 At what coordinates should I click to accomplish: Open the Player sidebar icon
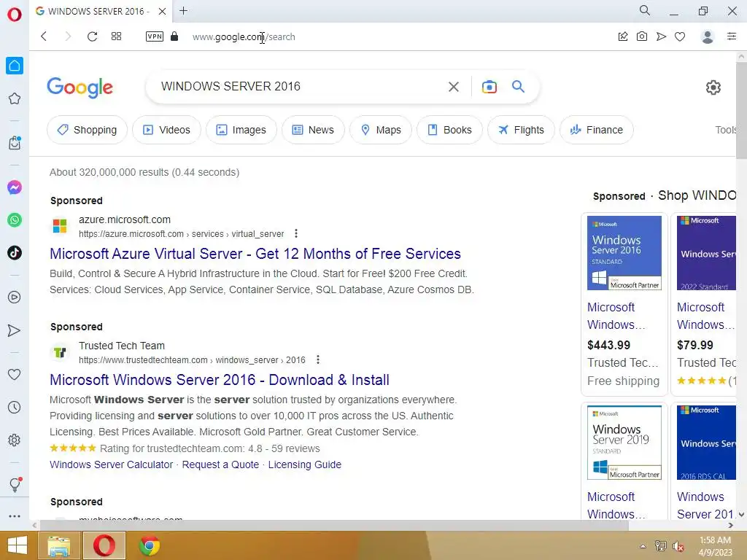click(15, 297)
